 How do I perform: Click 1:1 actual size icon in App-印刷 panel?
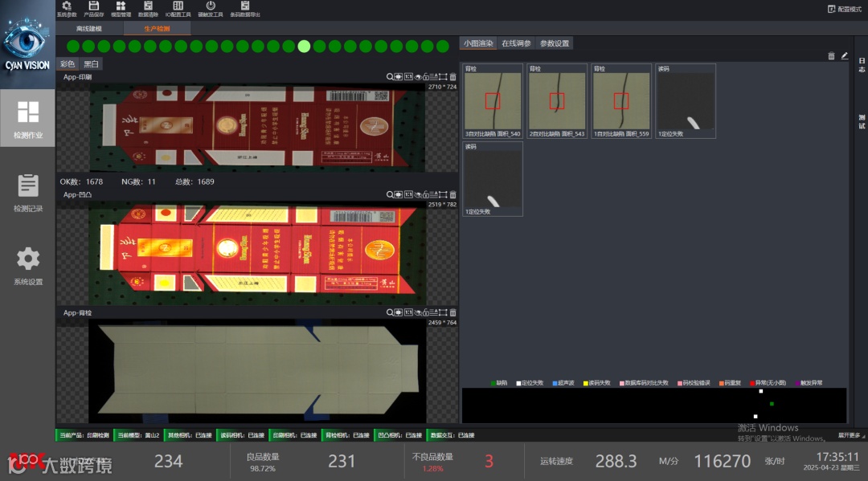click(x=408, y=77)
